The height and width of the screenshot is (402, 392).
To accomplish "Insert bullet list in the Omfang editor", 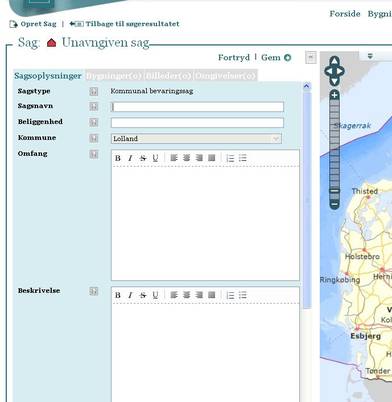I will click(243, 158).
